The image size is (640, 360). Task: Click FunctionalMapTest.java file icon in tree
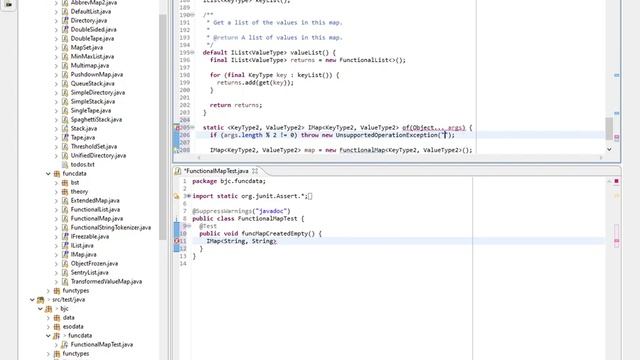click(64, 344)
